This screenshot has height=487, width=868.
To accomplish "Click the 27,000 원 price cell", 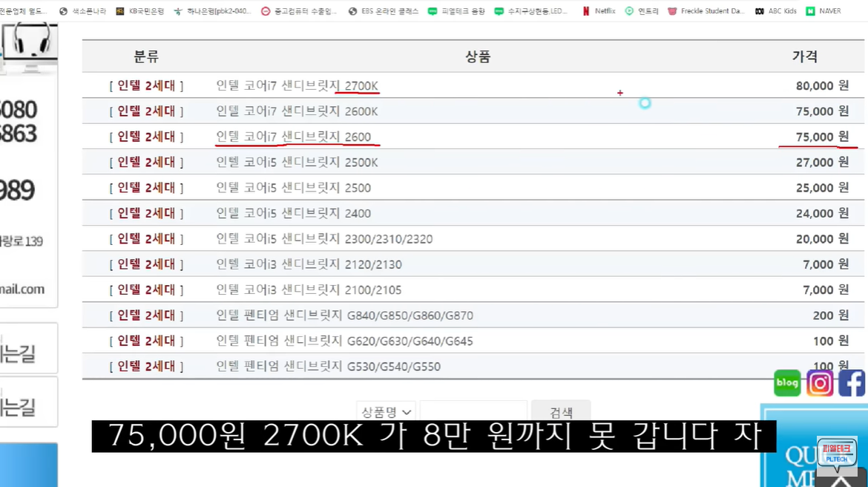I will tap(822, 162).
